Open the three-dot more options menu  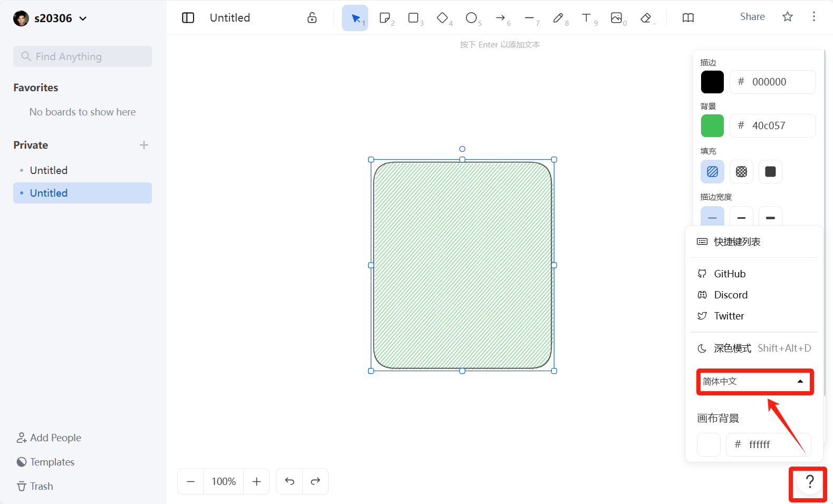tap(813, 17)
